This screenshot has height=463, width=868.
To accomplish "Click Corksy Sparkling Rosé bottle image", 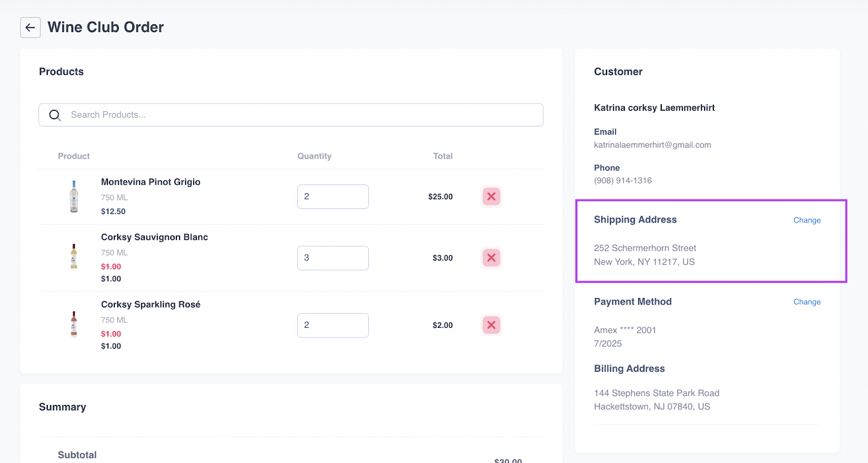I will coord(74,324).
